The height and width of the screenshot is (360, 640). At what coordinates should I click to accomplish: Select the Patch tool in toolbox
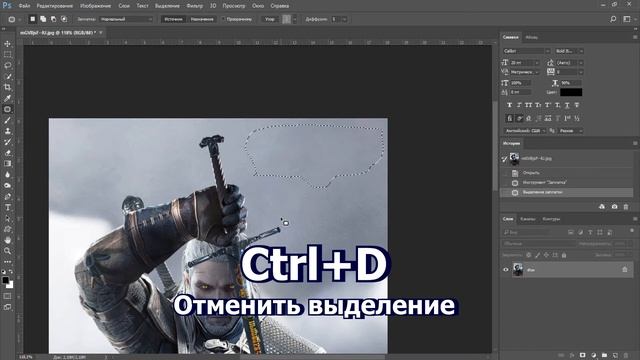(x=7, y=109)
